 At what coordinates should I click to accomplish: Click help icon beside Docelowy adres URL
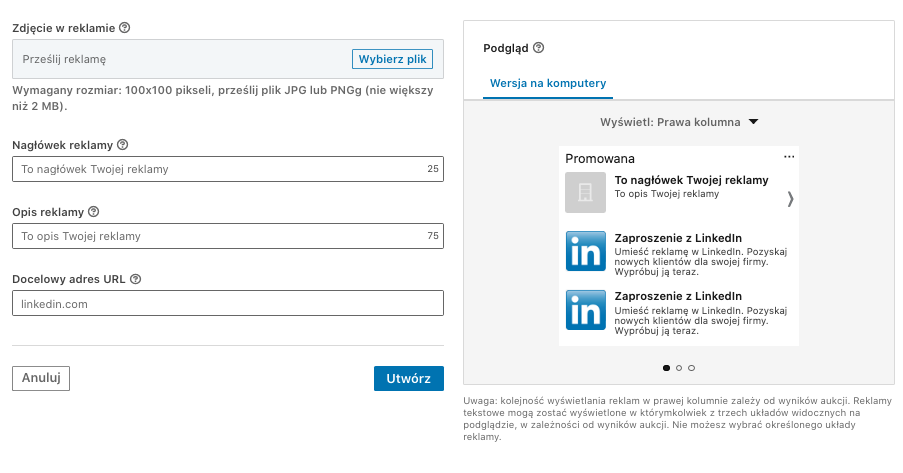point(135,279)
